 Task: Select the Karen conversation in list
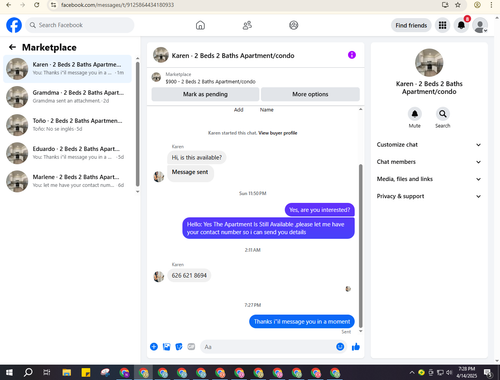[x=68, y=69]
